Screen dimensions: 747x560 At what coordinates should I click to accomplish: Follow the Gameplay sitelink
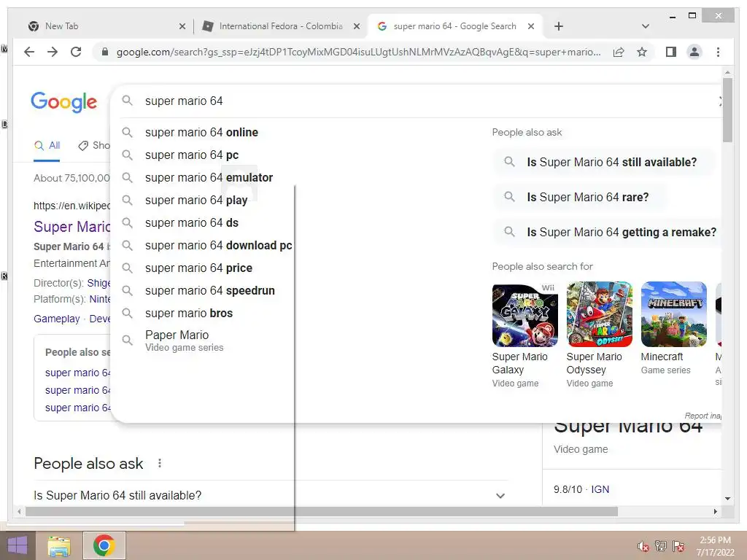tap(57, 319)
